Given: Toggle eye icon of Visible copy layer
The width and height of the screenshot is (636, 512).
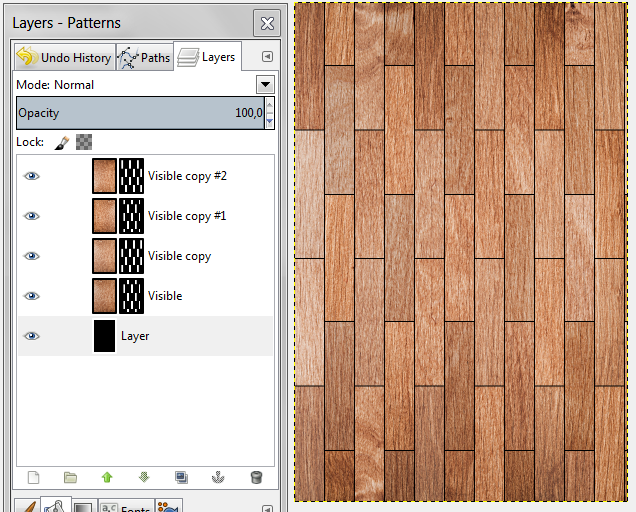Looking at the screenshot, I should coord(32,256).
